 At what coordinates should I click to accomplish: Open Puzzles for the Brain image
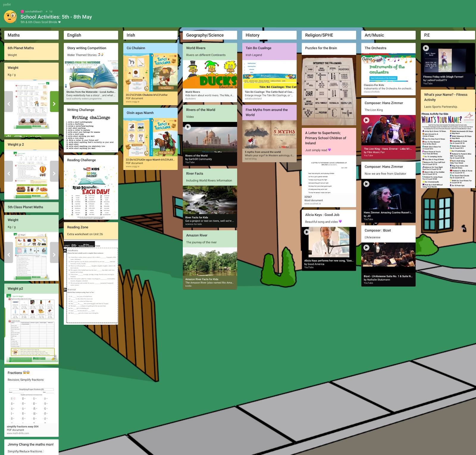pyautogui.click(x=329, y=90)
